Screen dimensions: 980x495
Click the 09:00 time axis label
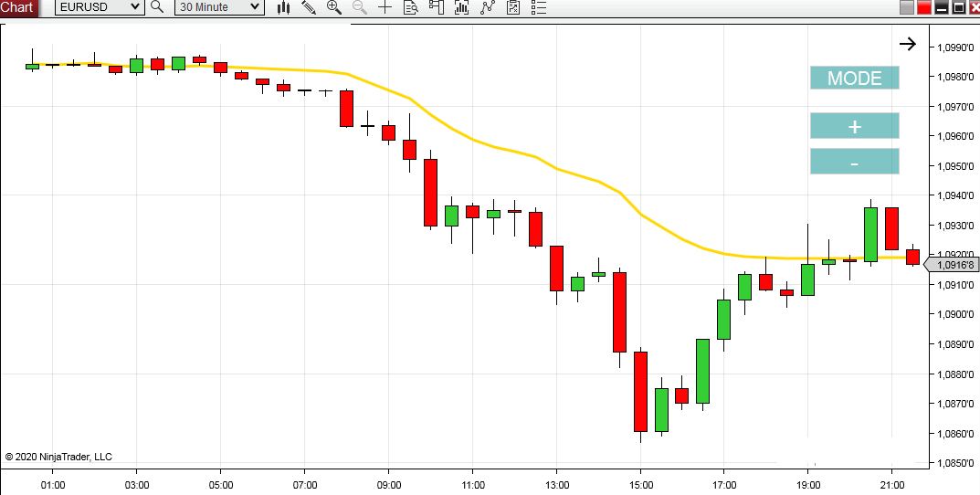coord(389,485)
